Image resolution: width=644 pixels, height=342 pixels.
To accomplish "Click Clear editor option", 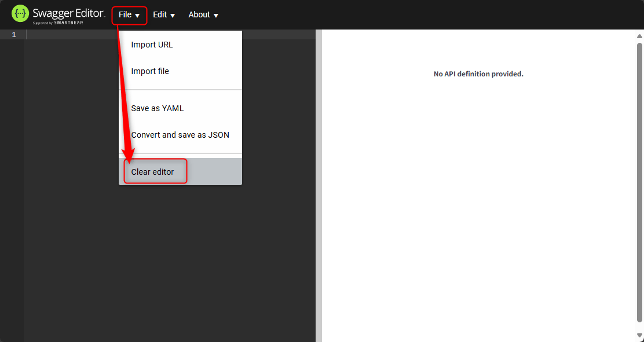I will click(x=153, y=171).
